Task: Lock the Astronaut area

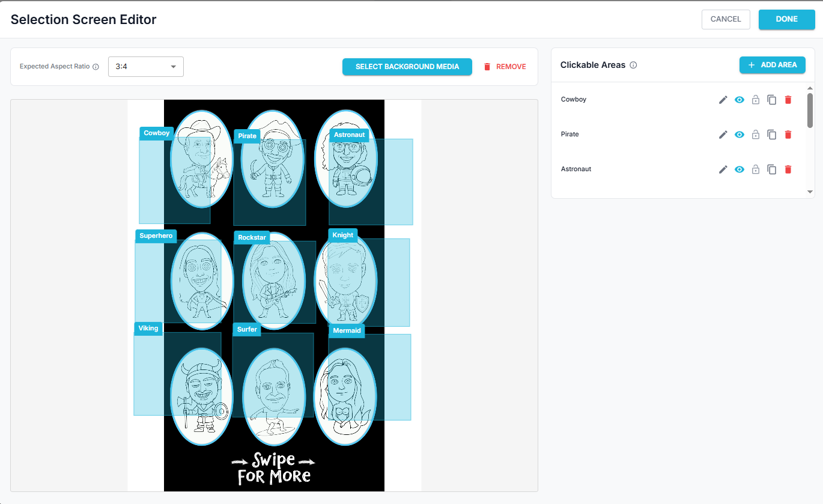Action: coord(756,169)
